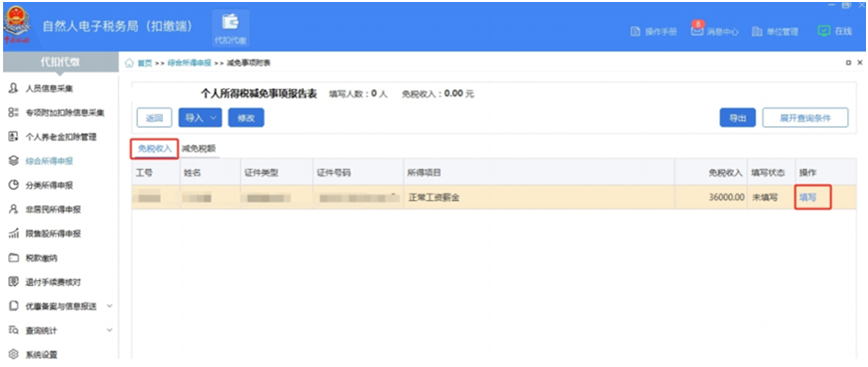This screenshot has height=367, width=868.
Task: Click the 个人所得税减免事项报告表 title
Action: (259, 94)
